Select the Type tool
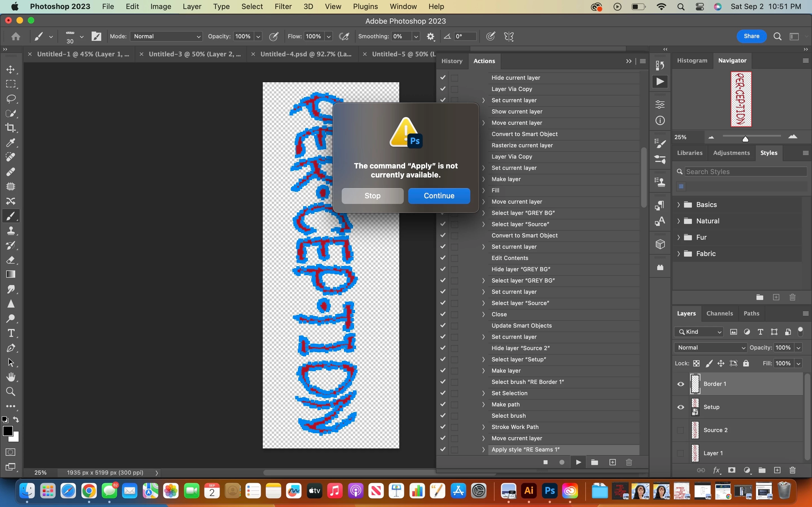Viewport: 812px width, 507px height. pyautogui.click(x=11, y=333)
